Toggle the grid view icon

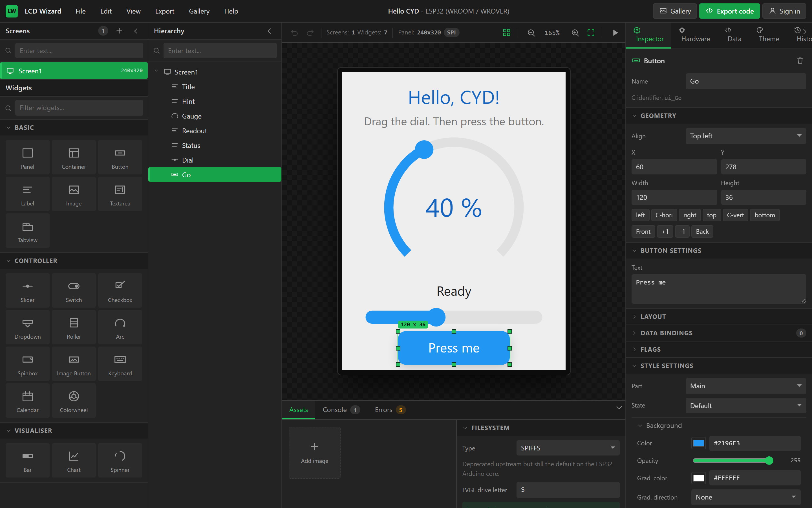tap(506, 32)
